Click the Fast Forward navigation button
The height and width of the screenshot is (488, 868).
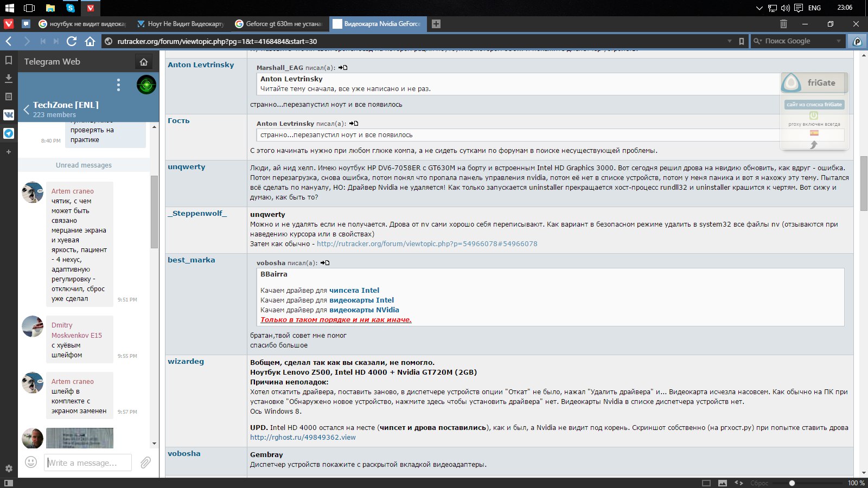click(56, 41)
